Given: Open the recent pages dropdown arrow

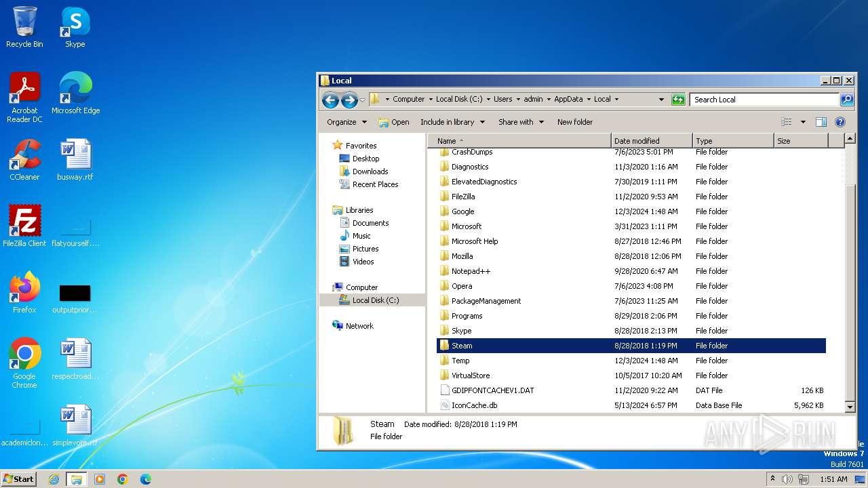Looking at the screenshot, I should pyautogui.click(x=362, y=100).
